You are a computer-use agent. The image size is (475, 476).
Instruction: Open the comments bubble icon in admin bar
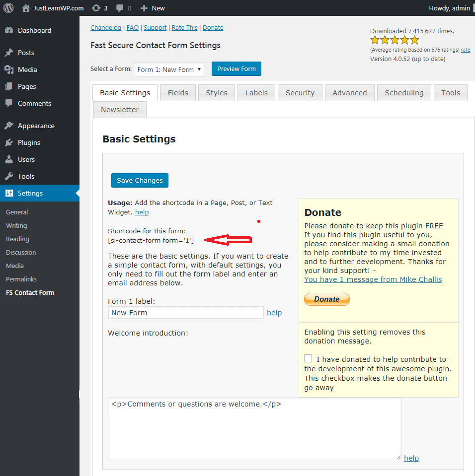(x=120, y=8)
